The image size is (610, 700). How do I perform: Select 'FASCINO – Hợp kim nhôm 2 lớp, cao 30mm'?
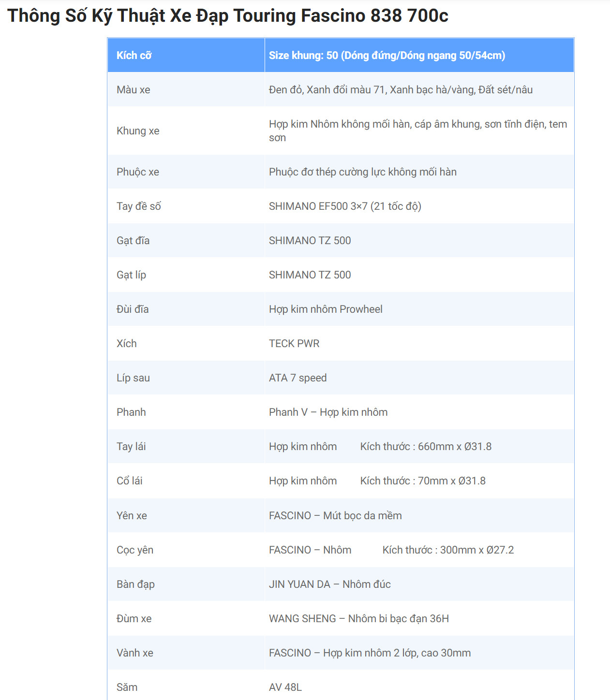point(370,653)
